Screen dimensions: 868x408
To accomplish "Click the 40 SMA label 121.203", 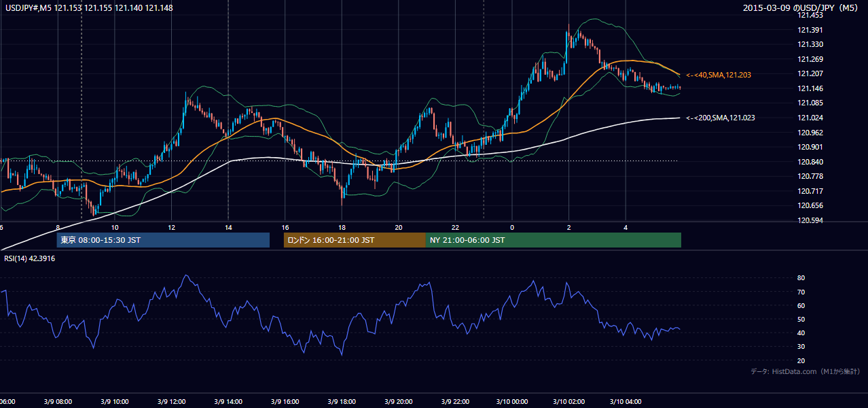I will (x=719, y=75).
